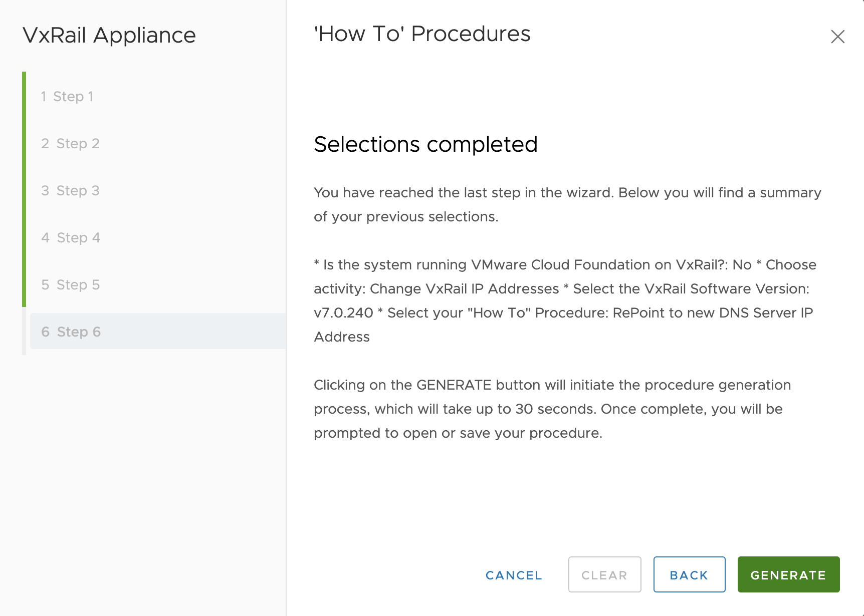The height and width of the screenshot is (616, 864).
Task: Click the VxRail Appliance sidebar title
Action: [109, 35]
